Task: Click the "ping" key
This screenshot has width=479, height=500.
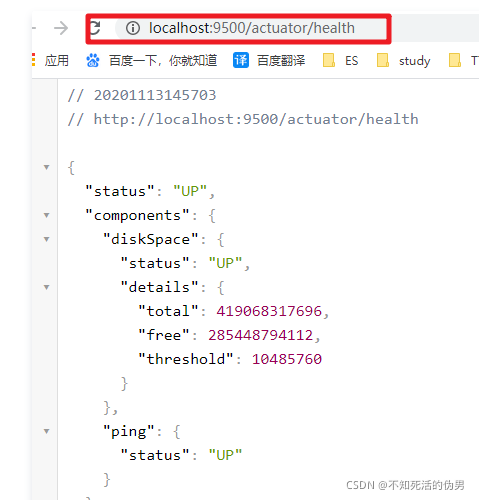Action: 129,431
